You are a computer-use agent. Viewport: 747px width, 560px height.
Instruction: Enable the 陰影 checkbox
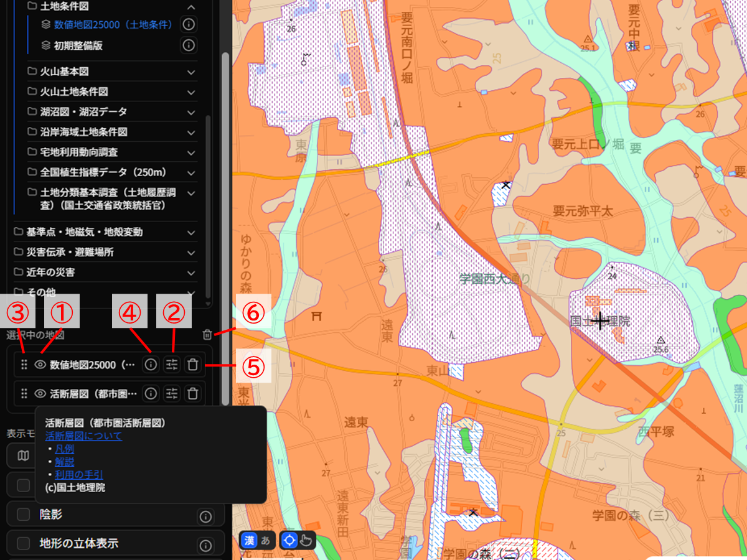coord(24,515)
